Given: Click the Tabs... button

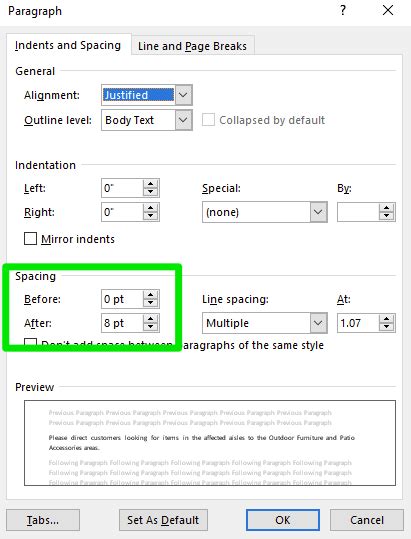Looking at the screenshot, I should click(x=43, y=520).
